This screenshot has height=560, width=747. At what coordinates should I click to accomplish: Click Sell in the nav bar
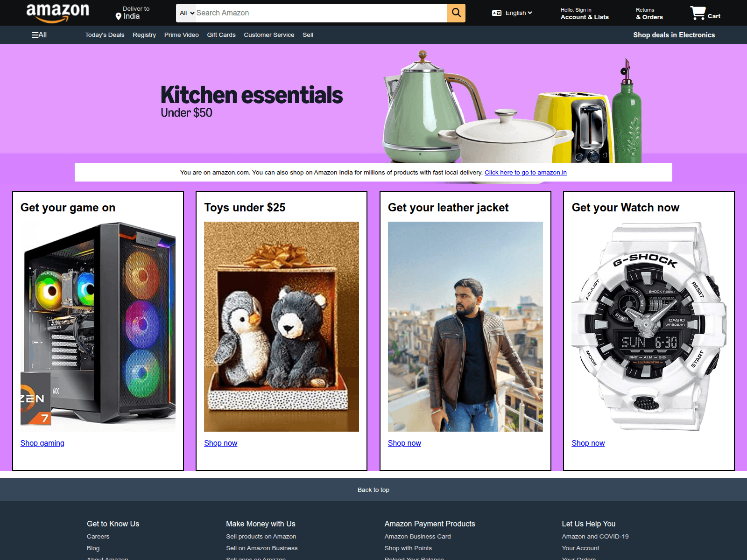point(308,35)
